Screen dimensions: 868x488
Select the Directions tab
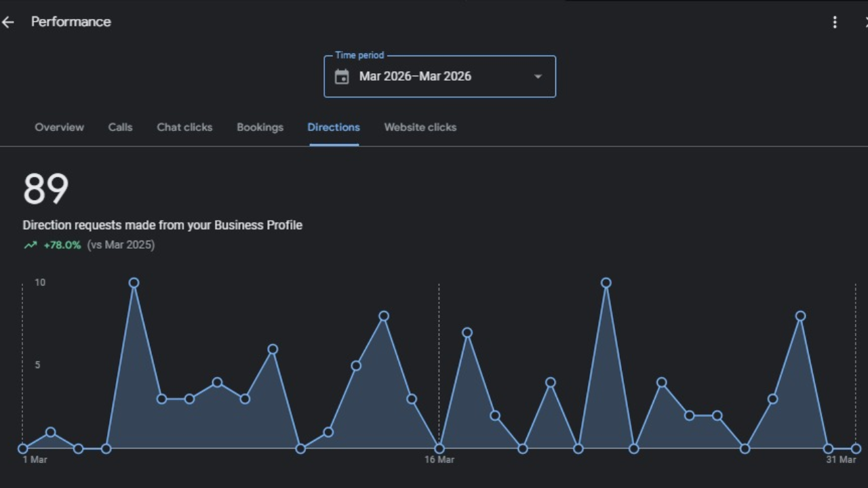point(334,127)
